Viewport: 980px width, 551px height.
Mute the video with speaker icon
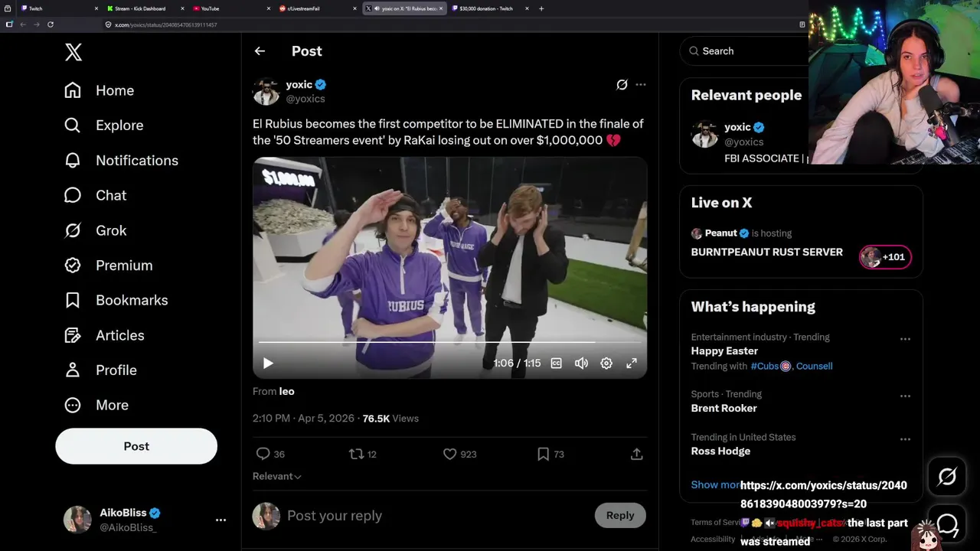[581, 364]
